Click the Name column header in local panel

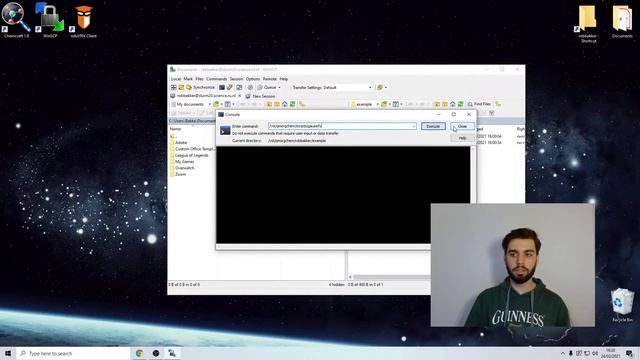point(176,129)
